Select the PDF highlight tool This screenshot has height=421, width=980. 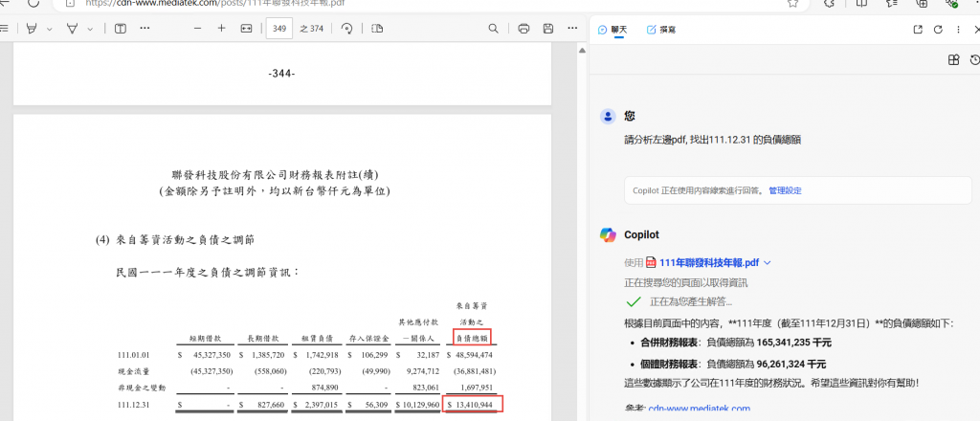[32, 28]
